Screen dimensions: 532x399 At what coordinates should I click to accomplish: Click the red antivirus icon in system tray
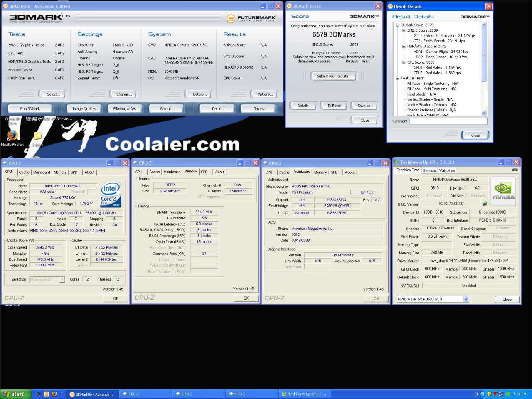coord(495,394)
